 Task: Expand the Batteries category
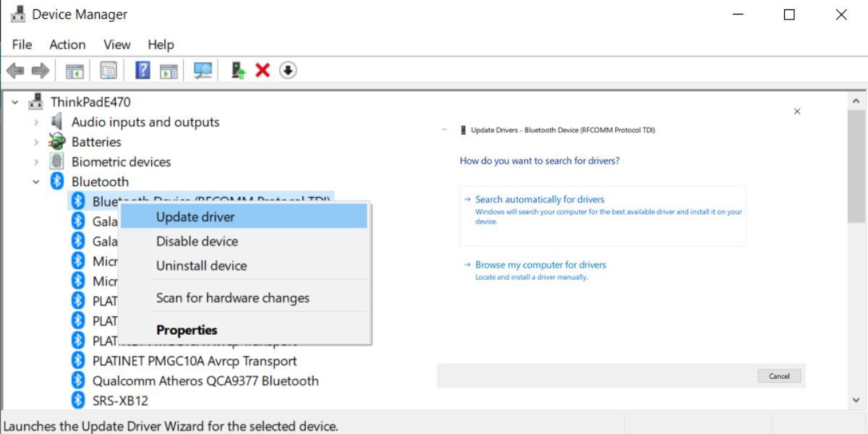tap(36, 142)
